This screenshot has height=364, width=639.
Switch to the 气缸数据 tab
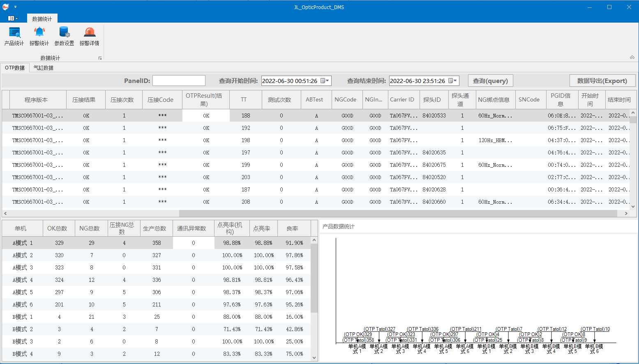pos(44,68)
